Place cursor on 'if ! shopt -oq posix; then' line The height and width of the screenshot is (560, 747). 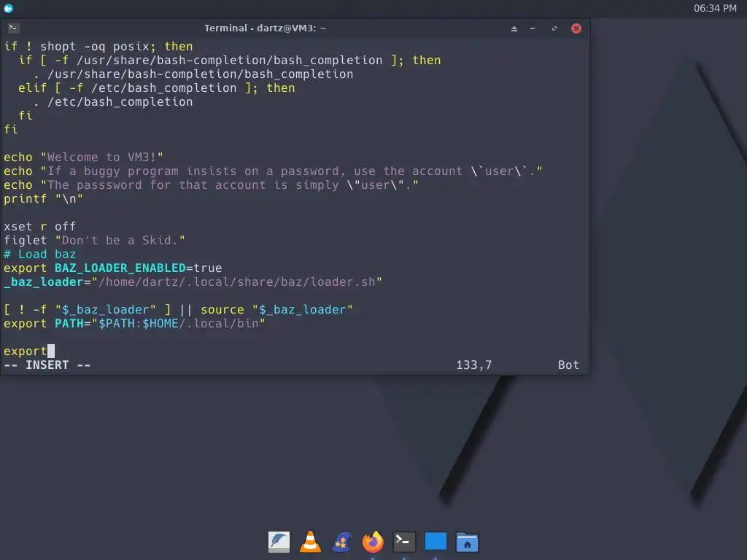98,46
